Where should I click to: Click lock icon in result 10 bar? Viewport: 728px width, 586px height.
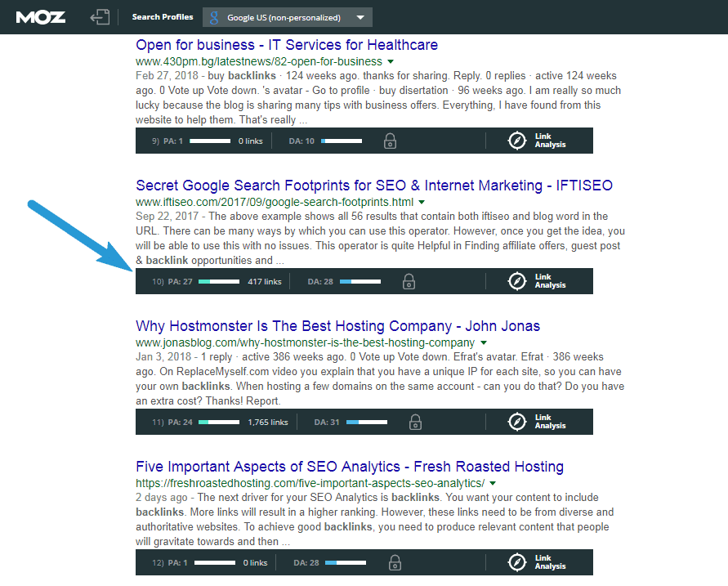pyautogui.click(x=409, y=281)
